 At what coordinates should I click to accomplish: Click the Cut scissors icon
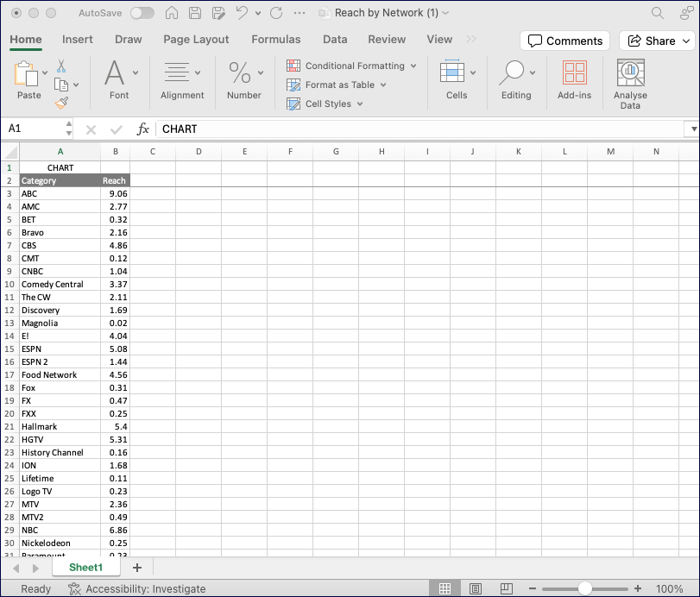(x=61, y=66)
